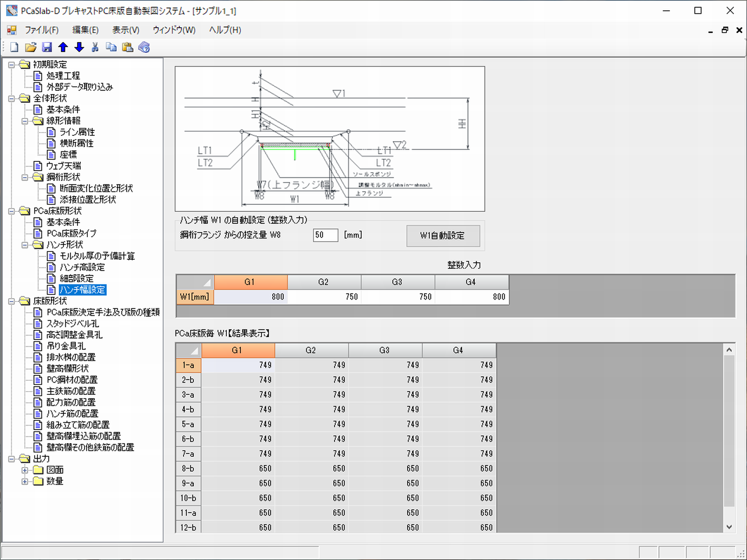Open help with the book icon
Image resolution: width=747 pixels, height=560 pixels.
pos(144,47)
